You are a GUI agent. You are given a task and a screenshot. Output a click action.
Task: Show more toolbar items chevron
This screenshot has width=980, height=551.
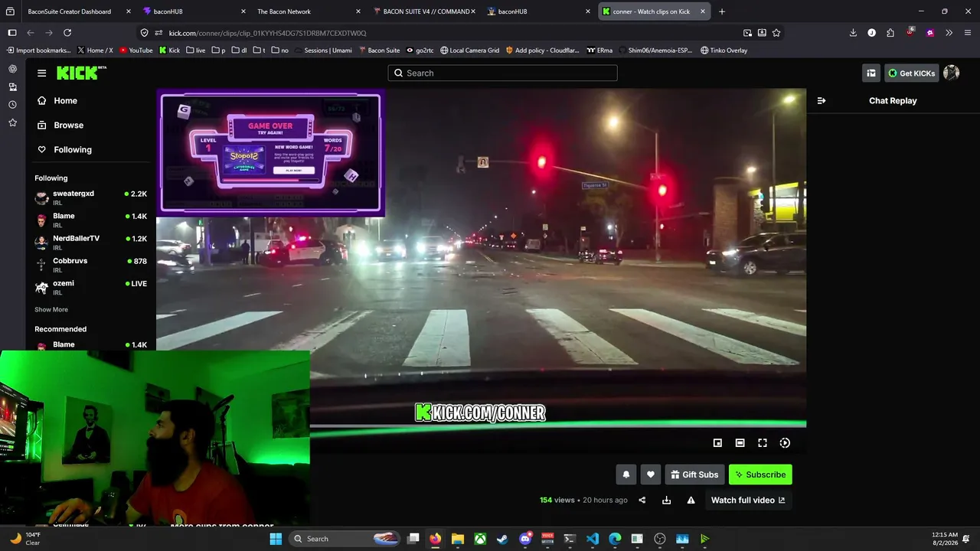(x=949, y=33)
